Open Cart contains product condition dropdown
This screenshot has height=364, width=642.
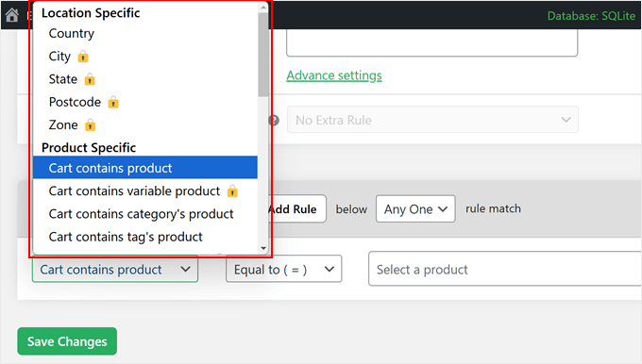(x=115, y=269)
